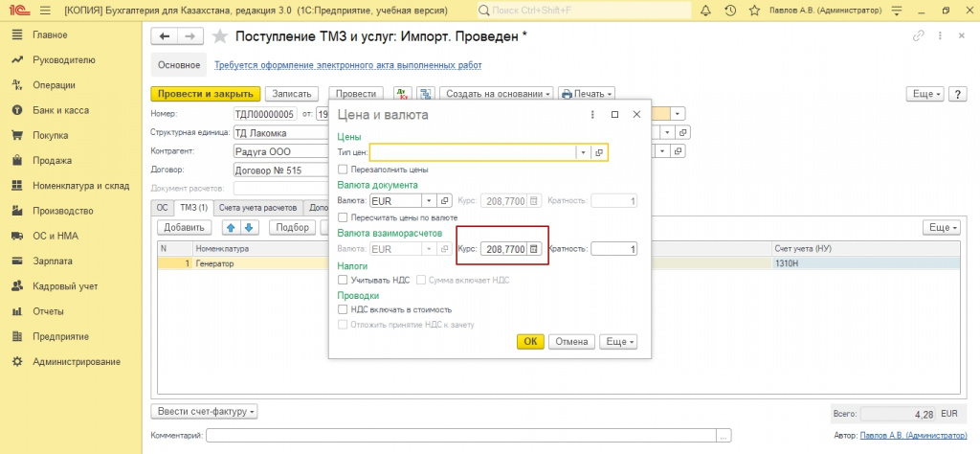Open Номенклатура и склад section
This screenshot has height=454, width=980.
coord(81,186)
